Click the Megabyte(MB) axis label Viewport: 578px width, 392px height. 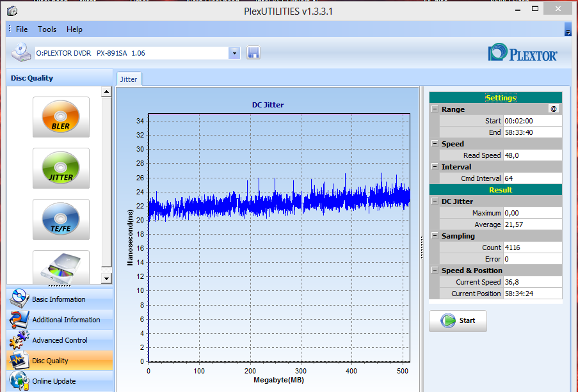[278, 380]
